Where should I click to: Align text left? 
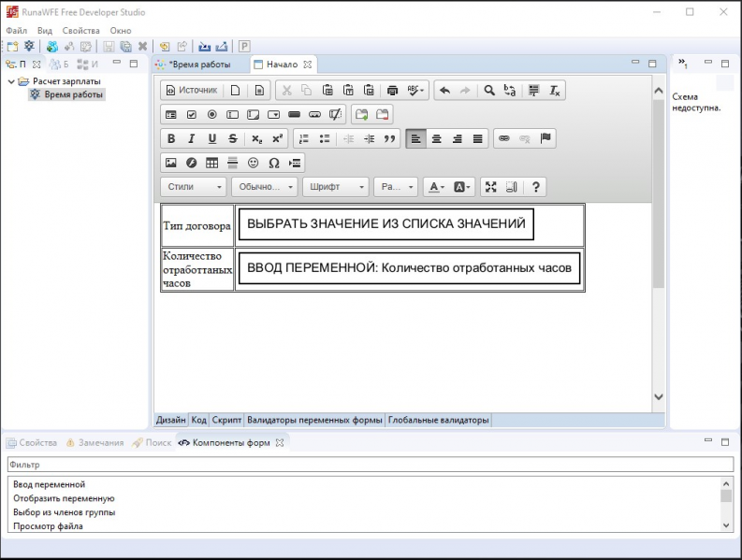(x=416, y=138)
